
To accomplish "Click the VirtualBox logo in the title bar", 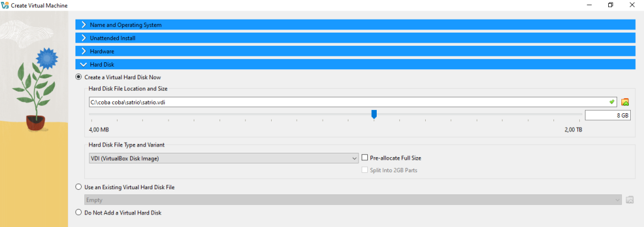I will click(5, 5).
